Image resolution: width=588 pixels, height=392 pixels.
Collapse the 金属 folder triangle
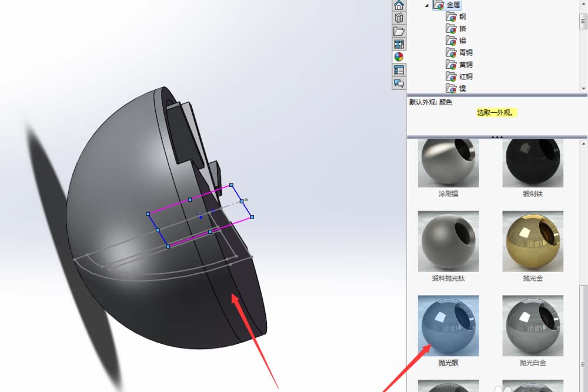[x=427, y=5]
